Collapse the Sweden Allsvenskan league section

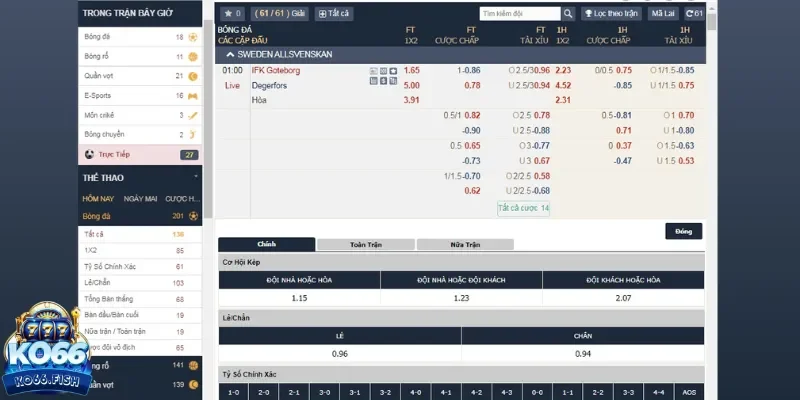tap(231, 54)
